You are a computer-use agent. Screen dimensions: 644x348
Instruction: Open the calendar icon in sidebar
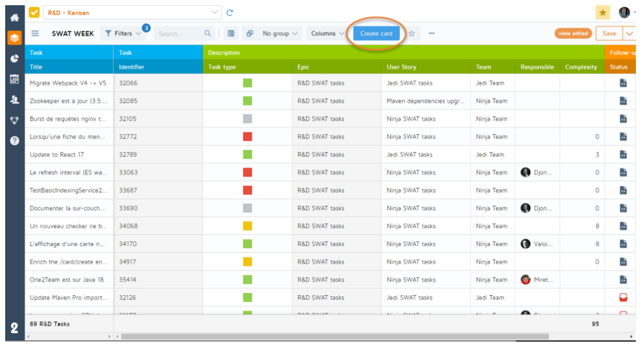click(x=15, y=79)
